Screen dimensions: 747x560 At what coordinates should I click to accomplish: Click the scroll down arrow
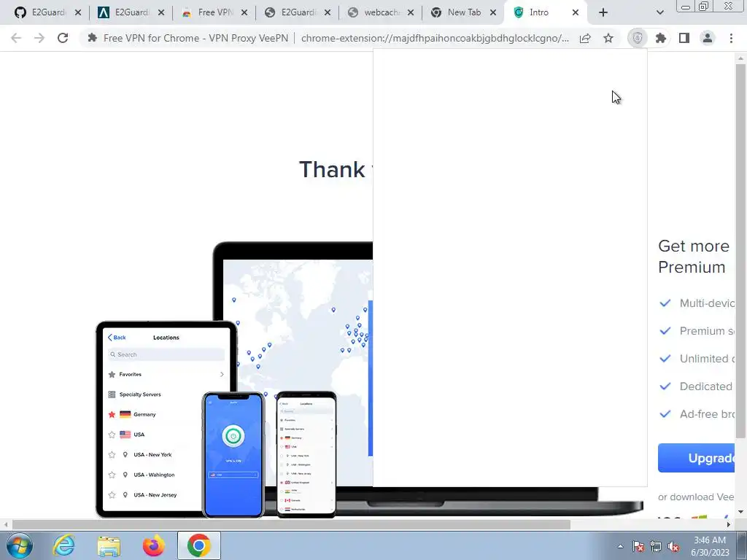click(x=740, y=512)
